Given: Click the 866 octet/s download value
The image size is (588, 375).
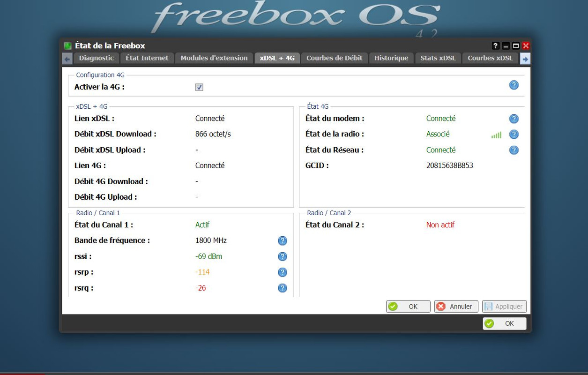Looking at the screenshot, I should click(x=213, y=134).
